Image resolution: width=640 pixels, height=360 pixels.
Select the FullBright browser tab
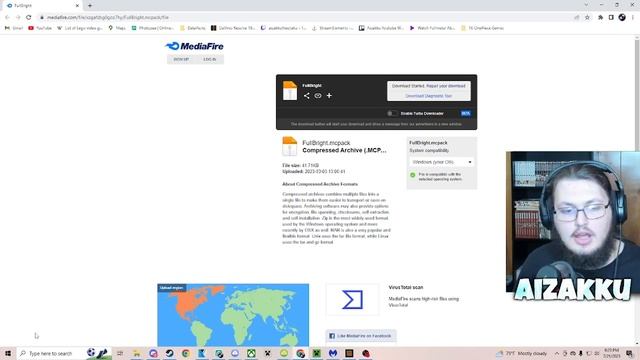click(41, 6)
